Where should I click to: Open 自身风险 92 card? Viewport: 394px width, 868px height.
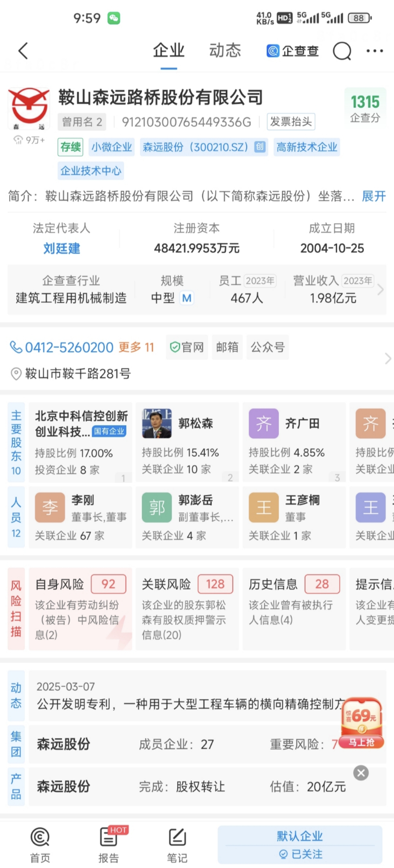pos(80,609)
